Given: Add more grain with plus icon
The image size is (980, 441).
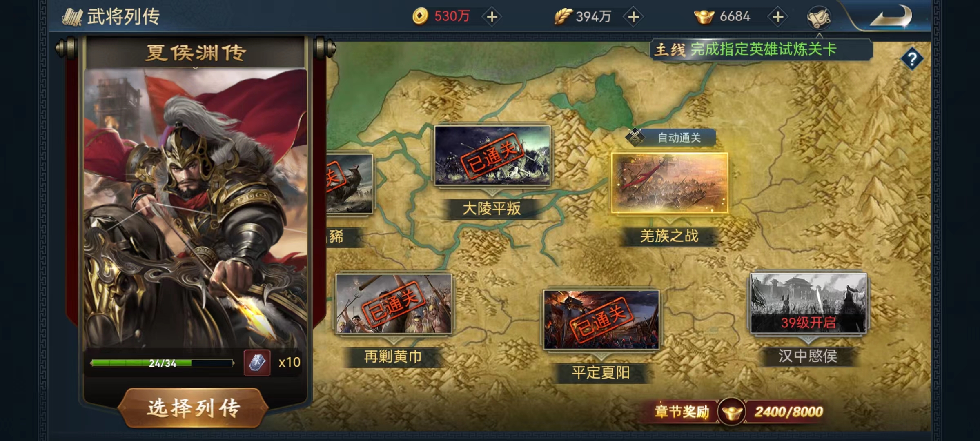Looking at the screenshot, I should click(633, 17).
